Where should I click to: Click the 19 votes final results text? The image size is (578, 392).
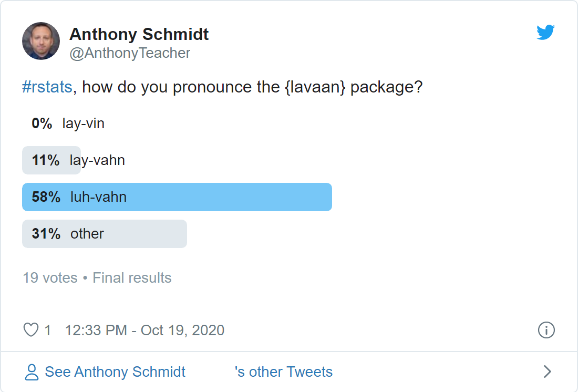tap(97, 277)
